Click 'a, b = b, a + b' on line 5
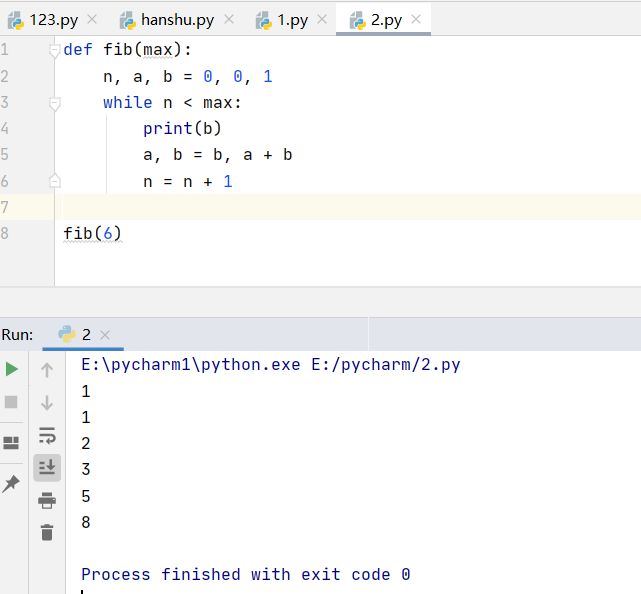 point(217,155)
